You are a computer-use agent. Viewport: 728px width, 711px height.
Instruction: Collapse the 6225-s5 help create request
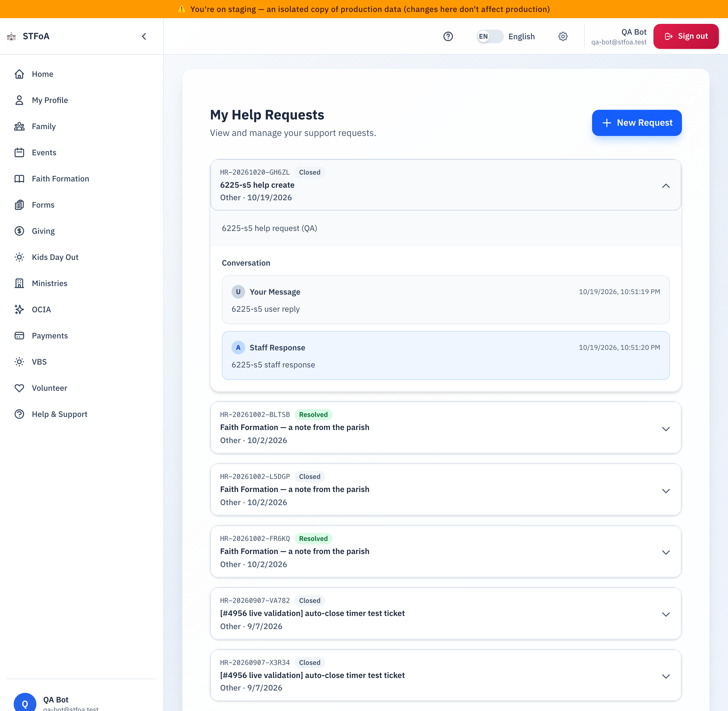coord(446,185)
